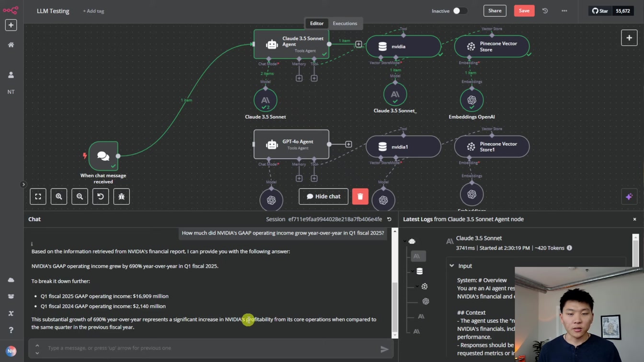
Task: Send the chat message
Action: [x=384, y=349]
